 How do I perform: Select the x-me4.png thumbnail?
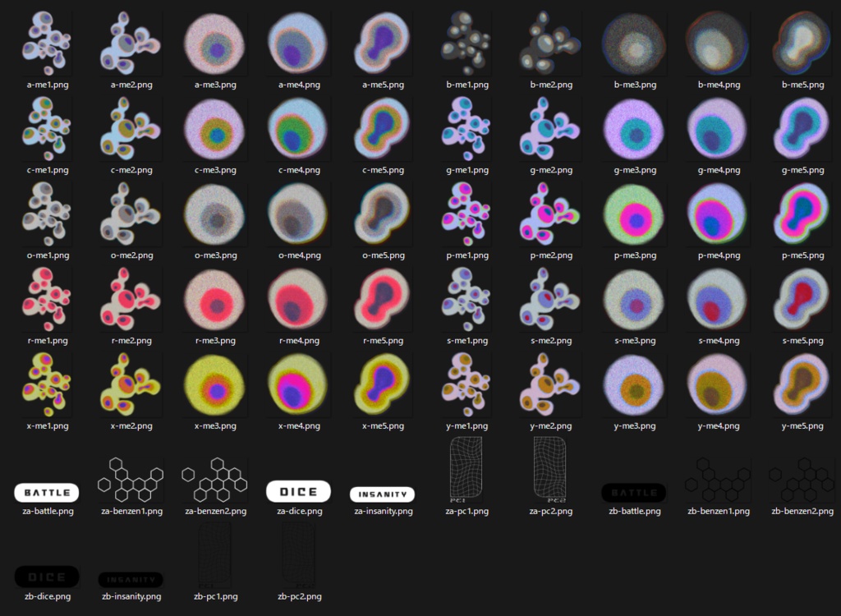click(x=299, y=384)
